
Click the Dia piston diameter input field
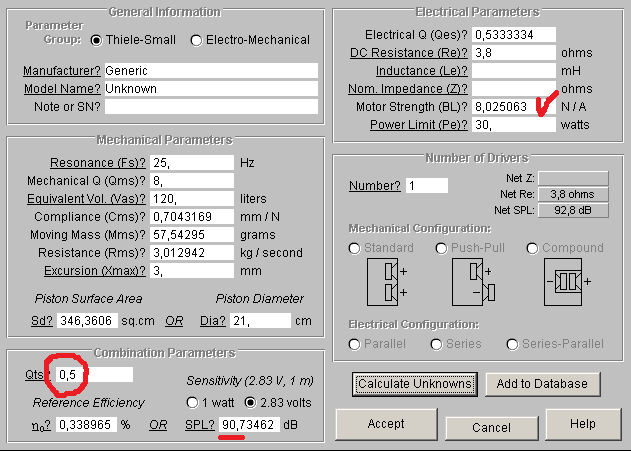(x=260, y=321)
